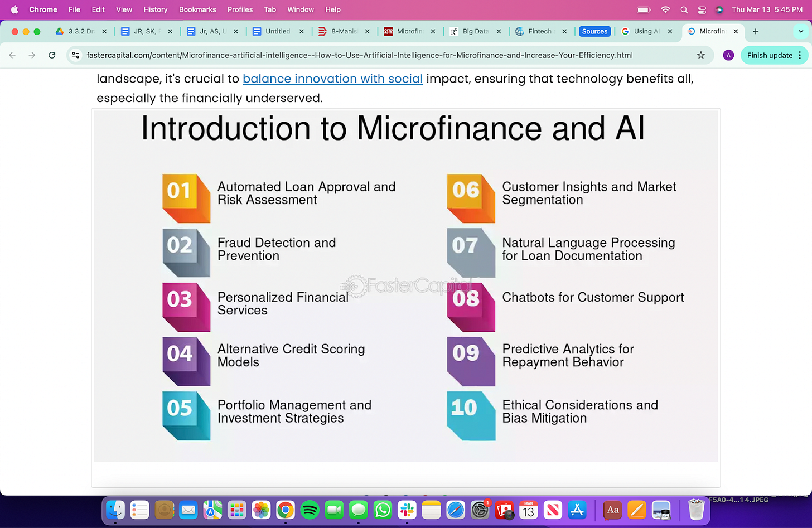The width and height of the screenshot is (812, 528).
Task: Switch to the Fintech tab
Action: click(x=541, y=31)
